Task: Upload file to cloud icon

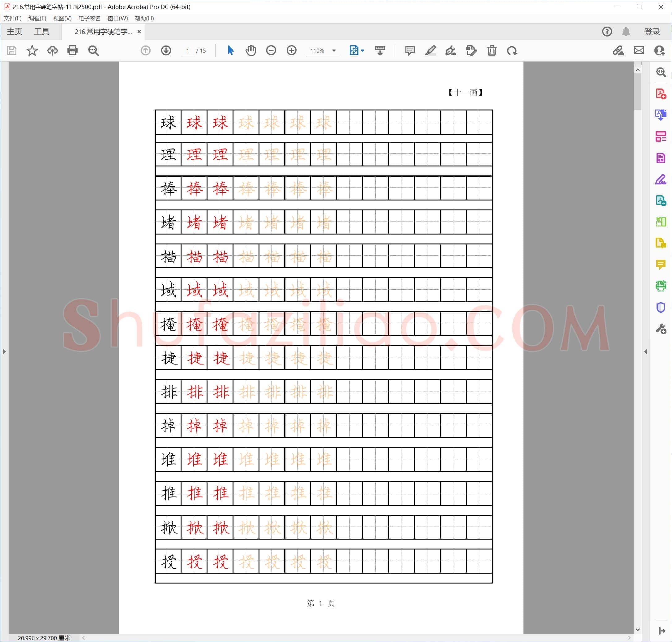Action: click(52, 51)
